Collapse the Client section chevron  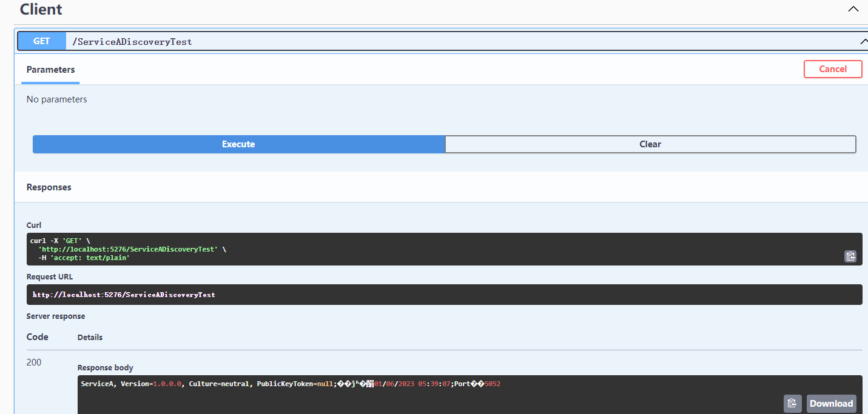point(853,10)
